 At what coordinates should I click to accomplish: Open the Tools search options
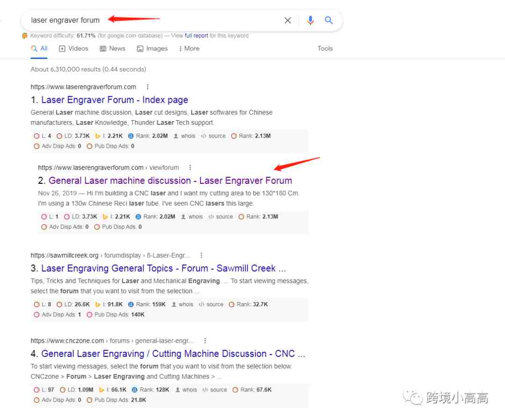click(325, 49)
